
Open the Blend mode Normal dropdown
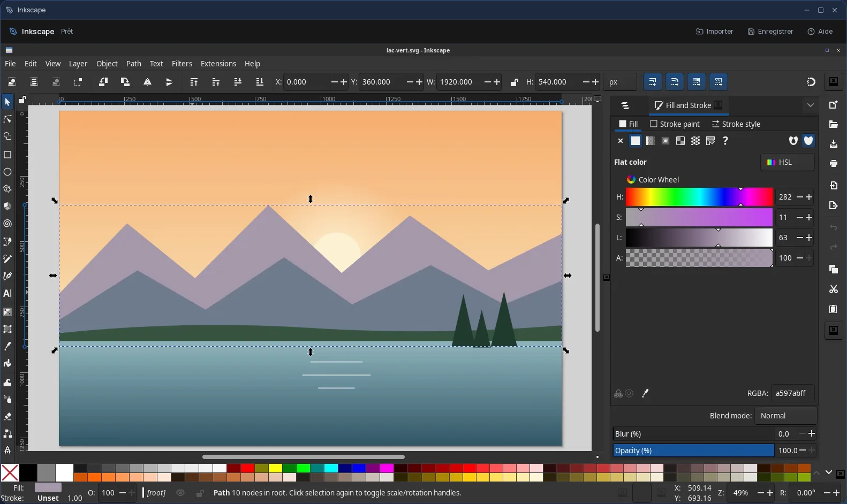coord(785,416)
